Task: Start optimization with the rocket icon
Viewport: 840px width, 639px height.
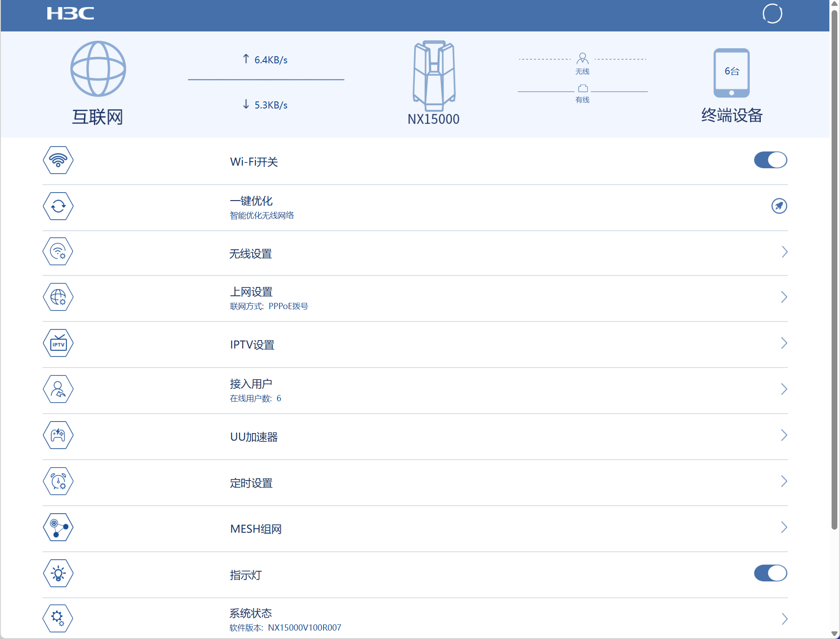Action: tap(779, 206)
